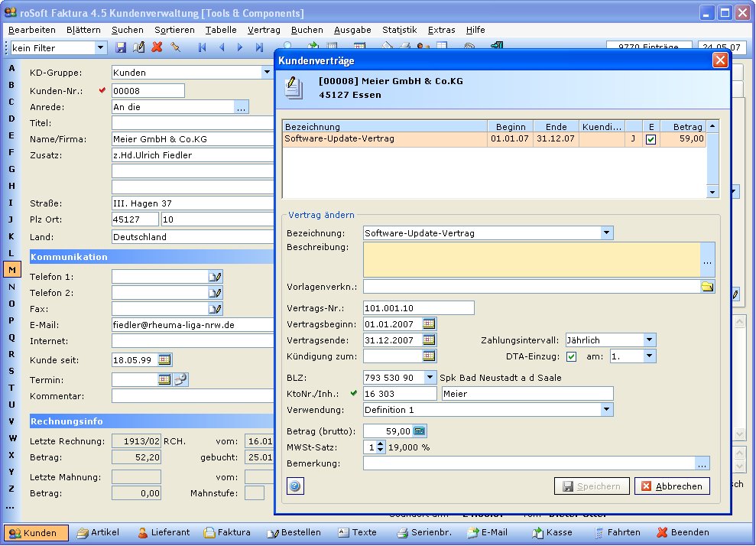
Task: Open the Bezeichnung dropdown list
Action: point(607,233)
